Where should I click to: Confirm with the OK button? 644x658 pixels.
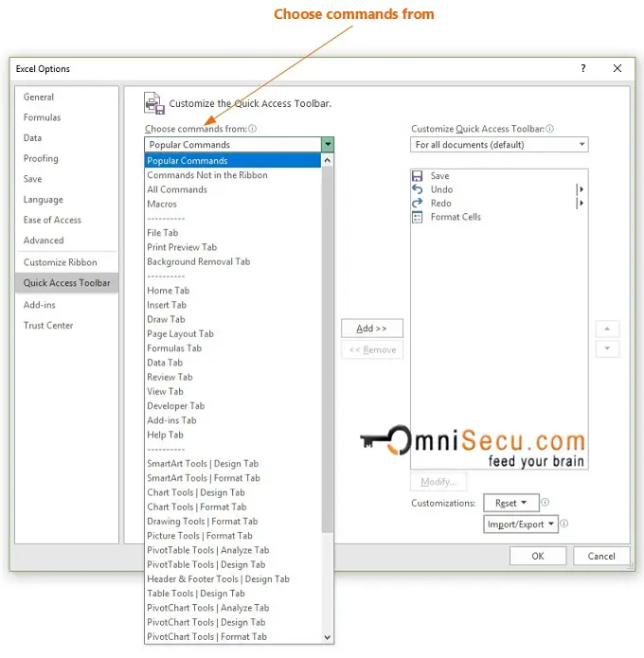pyautogui.click(x=538, y=556)
